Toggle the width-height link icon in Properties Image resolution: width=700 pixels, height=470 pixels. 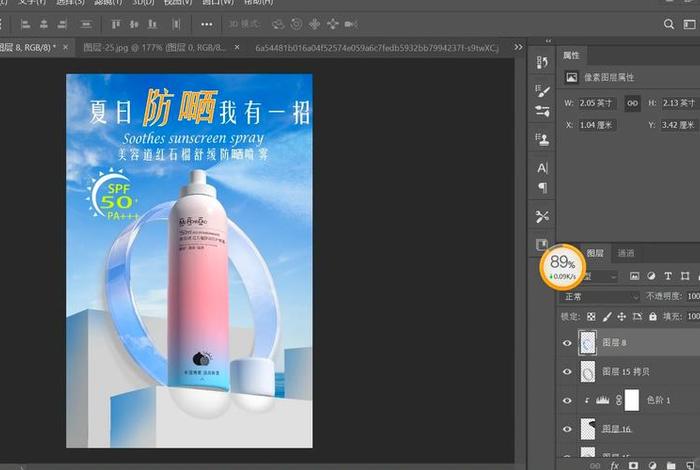[633, 103]
